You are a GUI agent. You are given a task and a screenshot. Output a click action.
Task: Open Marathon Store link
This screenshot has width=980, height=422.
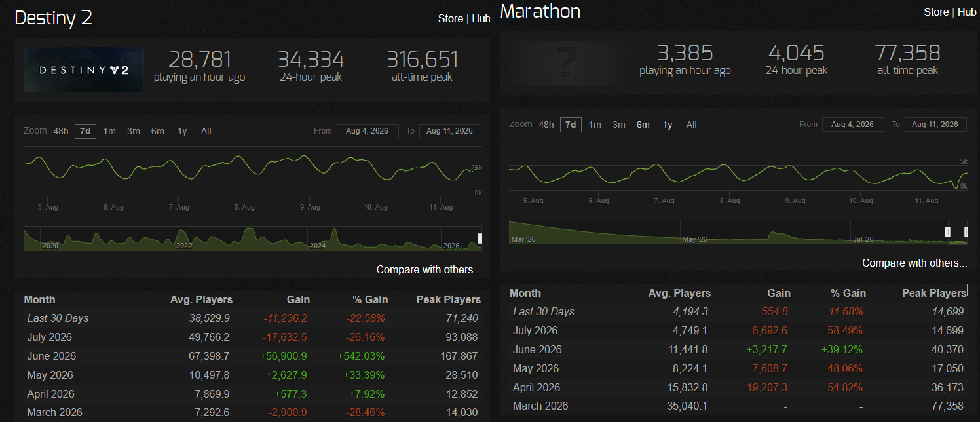click(936, 12)
